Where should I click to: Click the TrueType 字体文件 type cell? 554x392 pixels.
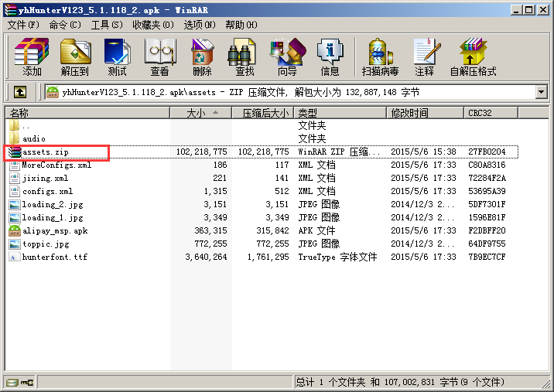point(338,257)
